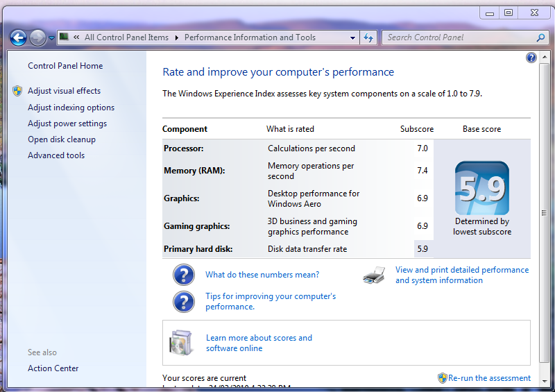
Task: Click the printer icon
Action: coord(374,275)
